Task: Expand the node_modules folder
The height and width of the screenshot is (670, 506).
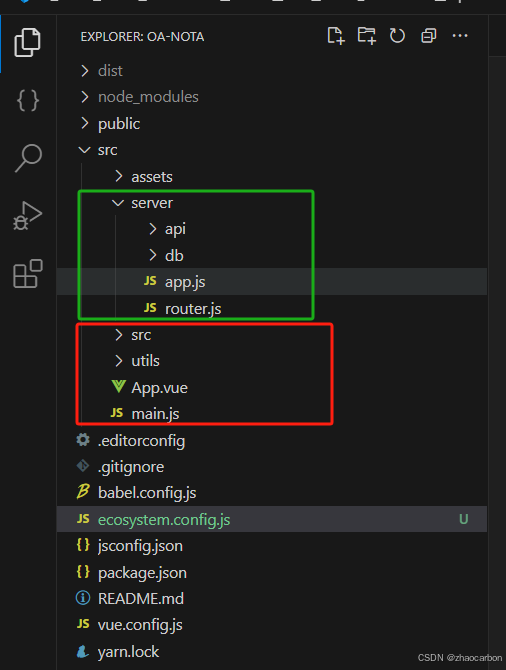Action: pyautogui.click(x=272, y=97)
